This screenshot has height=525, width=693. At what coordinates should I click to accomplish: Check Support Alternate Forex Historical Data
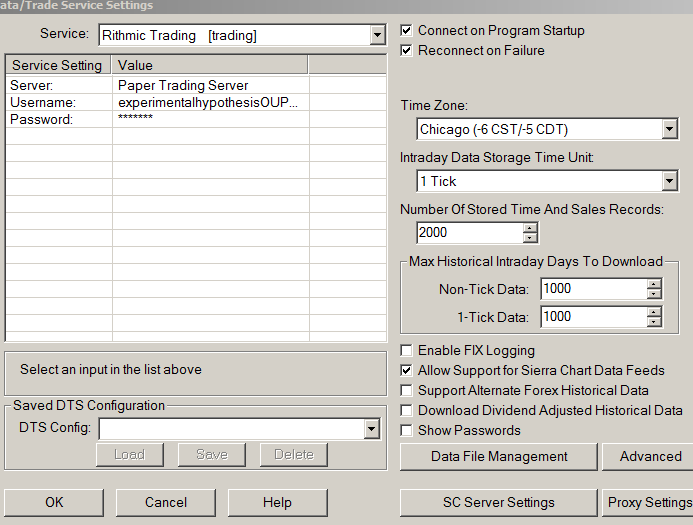click(406, 390)
